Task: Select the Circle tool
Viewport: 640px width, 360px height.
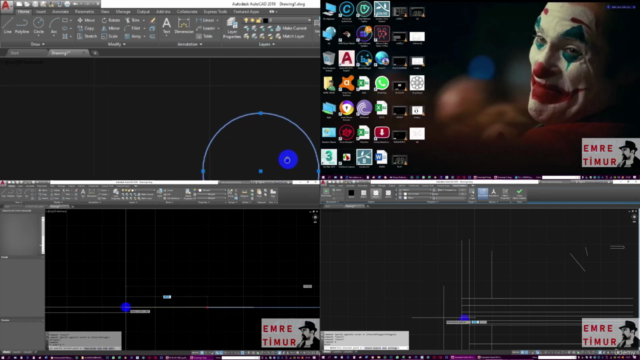Action: point(38,25)
